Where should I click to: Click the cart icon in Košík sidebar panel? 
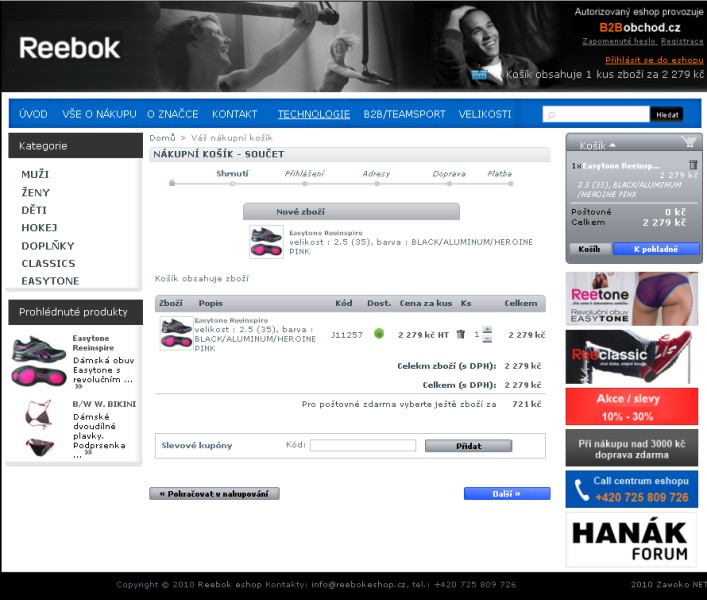[688, 143]
